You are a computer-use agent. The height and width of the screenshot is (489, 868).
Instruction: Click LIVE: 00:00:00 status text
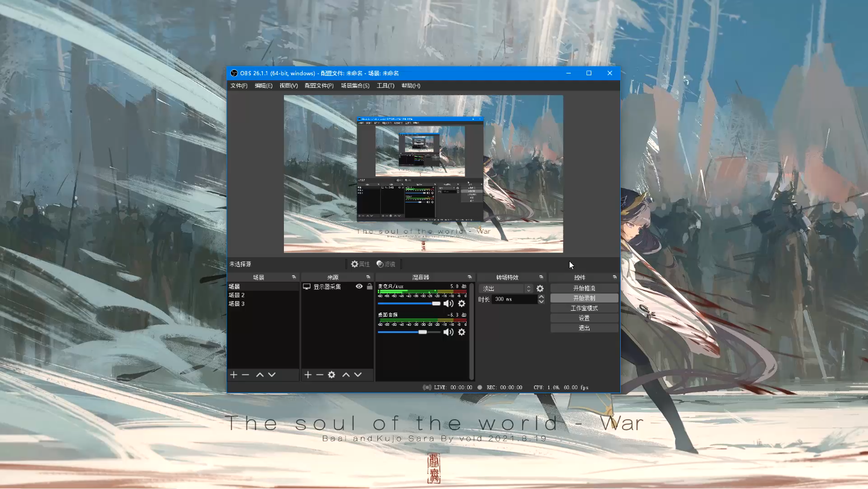(453, 387)
